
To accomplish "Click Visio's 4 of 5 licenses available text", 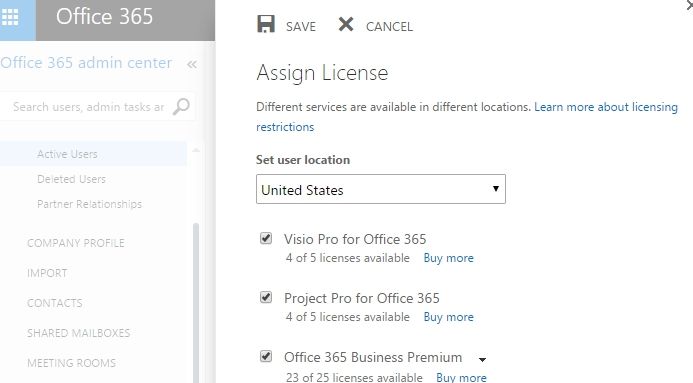I will pyautogui.click(x=348, y=258).
